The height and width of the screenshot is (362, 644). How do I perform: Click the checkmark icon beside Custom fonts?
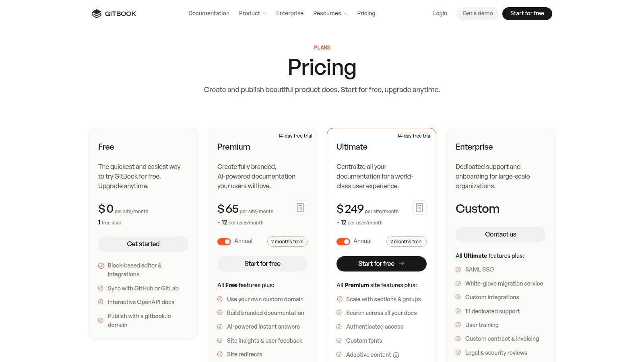[339, 341]
